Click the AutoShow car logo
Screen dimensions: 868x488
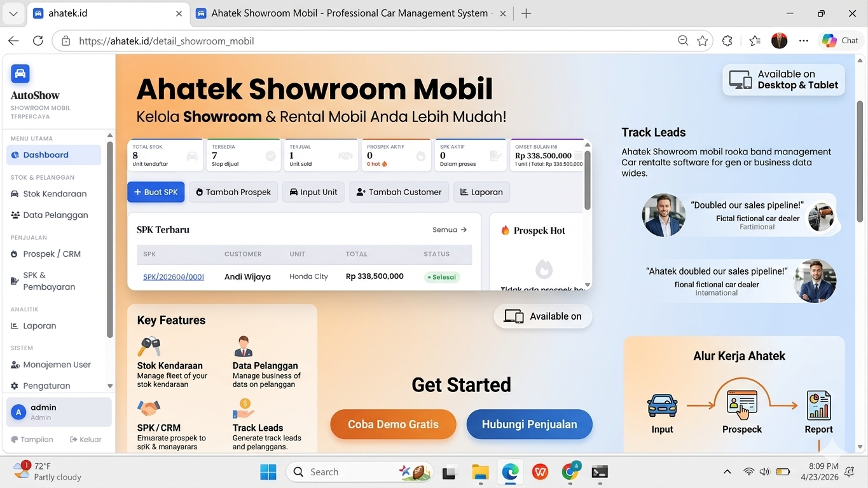(x=20, y=73)
